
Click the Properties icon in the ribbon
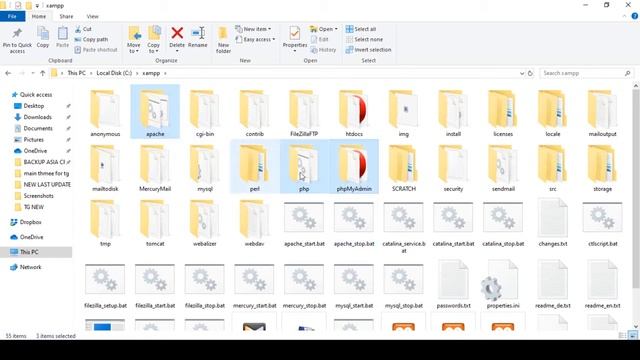[x=295, y=33]
